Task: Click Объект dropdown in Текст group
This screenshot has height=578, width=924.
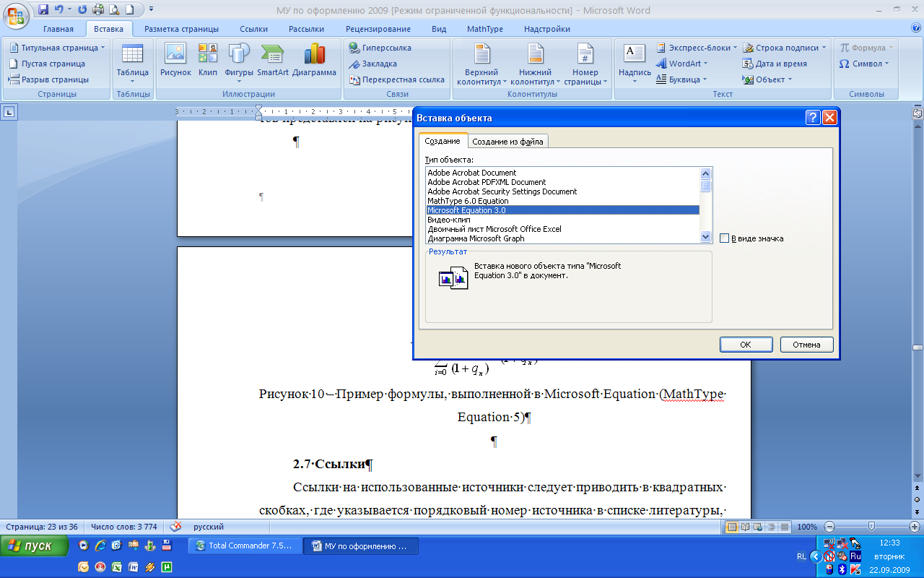Action: pos(768,79)
